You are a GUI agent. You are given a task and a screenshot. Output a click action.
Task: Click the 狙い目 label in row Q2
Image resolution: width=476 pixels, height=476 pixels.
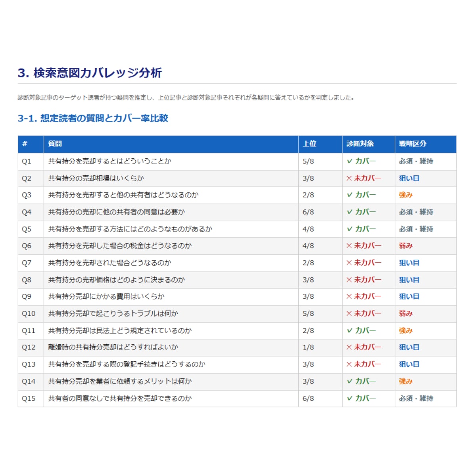tap(409, 178)
